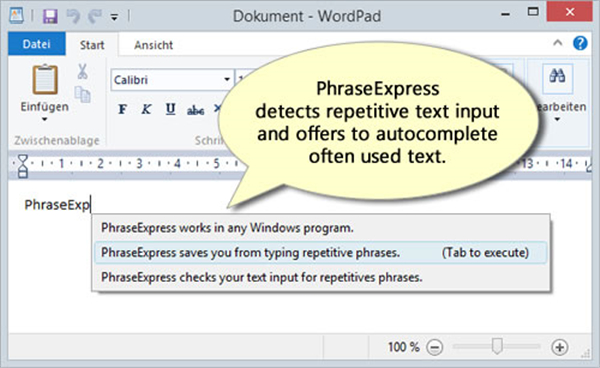Expand the Bearbeiten group dropdown arrow
The image size is (600, 368).
tap(557, 119)
